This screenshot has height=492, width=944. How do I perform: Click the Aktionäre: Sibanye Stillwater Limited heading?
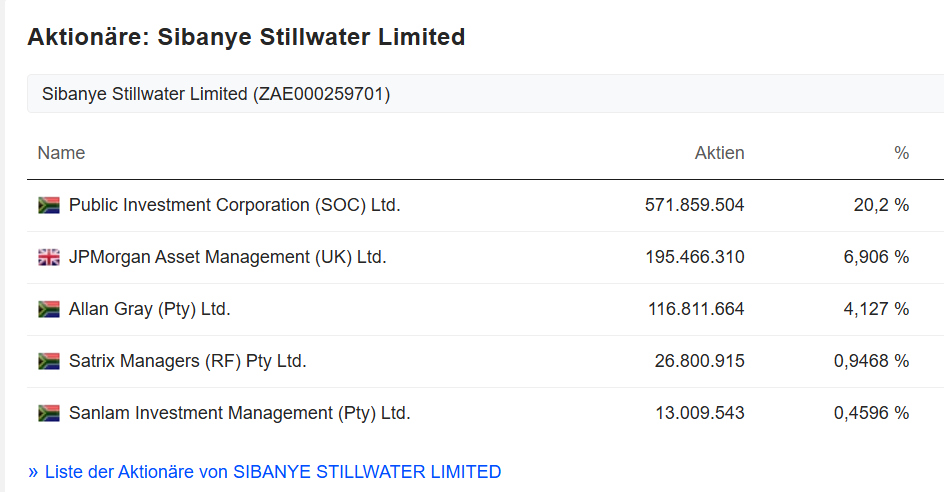[246, 37]
